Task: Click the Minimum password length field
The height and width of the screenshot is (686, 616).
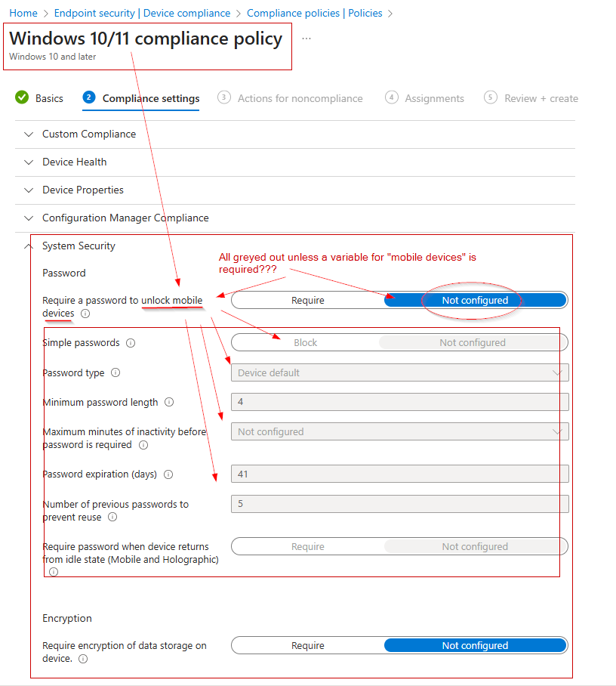Action: (x=399, y=402)
